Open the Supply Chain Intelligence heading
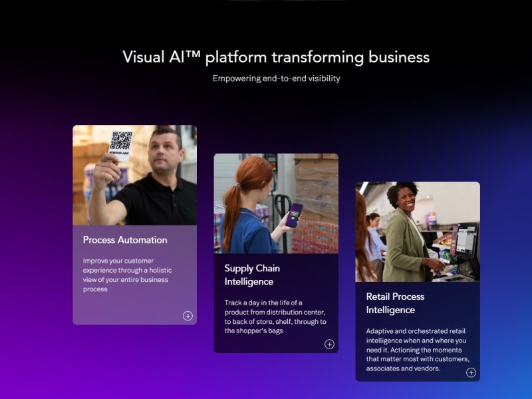Image resolution: width=532 pixels, height=399 pixels. (x=252, y=275)
